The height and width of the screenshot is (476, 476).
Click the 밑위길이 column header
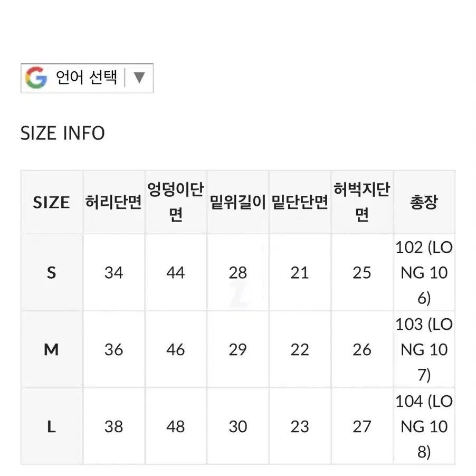point(237,202)
